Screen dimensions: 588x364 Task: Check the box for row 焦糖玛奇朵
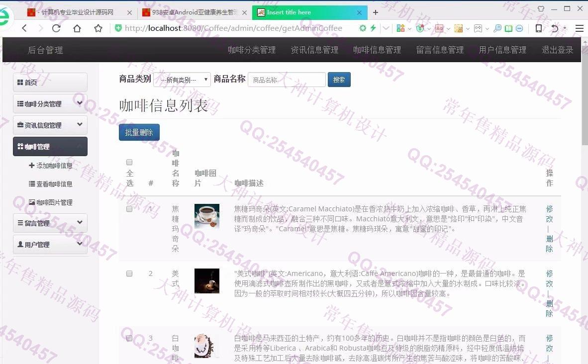click(129, 209)
